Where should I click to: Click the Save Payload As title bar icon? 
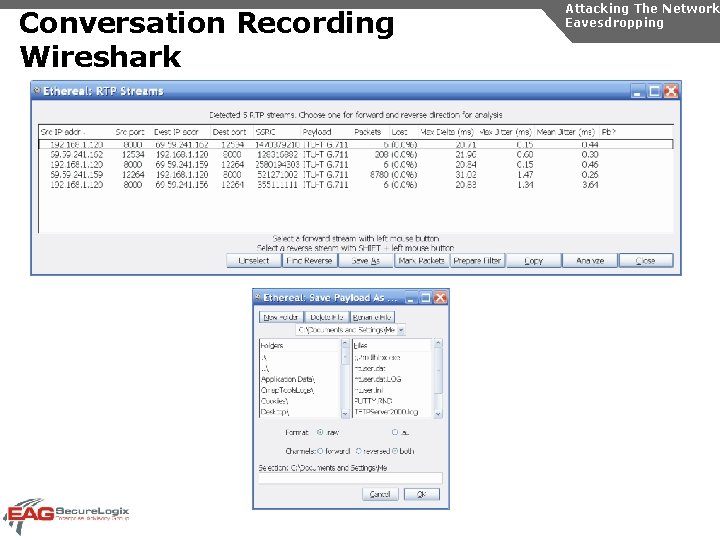(258, 298)
